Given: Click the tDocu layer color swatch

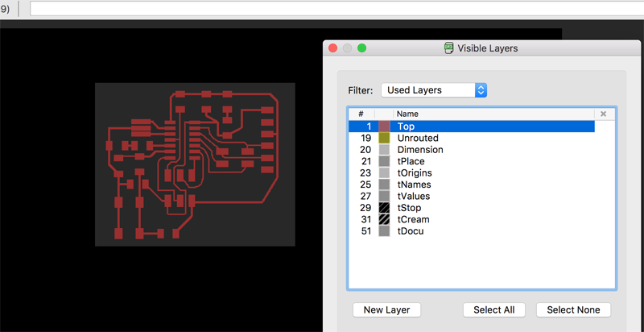Looking at the screenshot, I should point(384,231).
